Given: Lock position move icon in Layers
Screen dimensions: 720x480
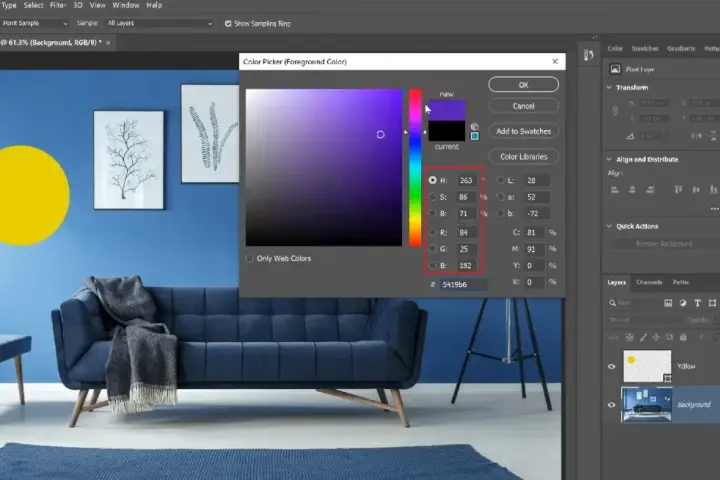Looking at the screenshot, I should (656, 337).
